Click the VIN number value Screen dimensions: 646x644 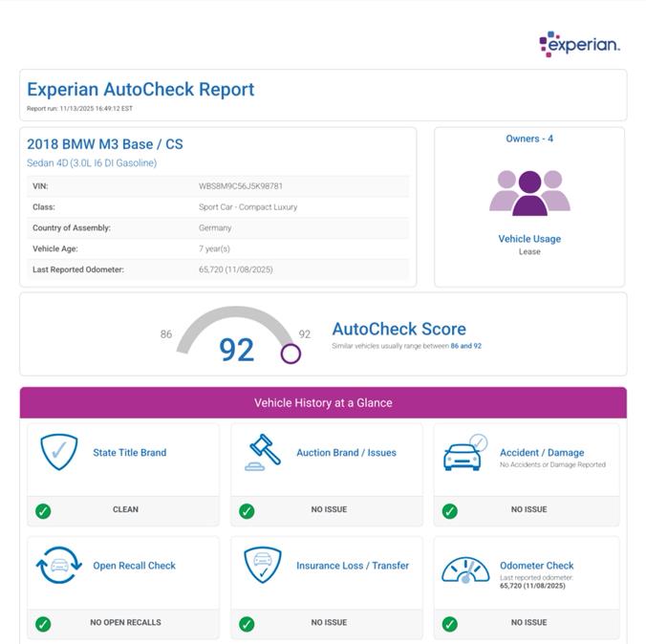pyautogui.click(x=240, y=186)
